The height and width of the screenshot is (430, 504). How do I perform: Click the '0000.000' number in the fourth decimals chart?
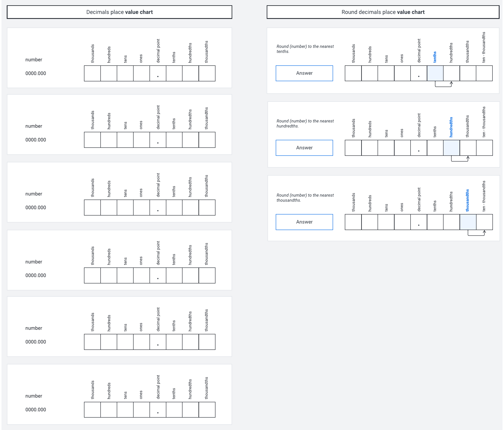(35, 275)
